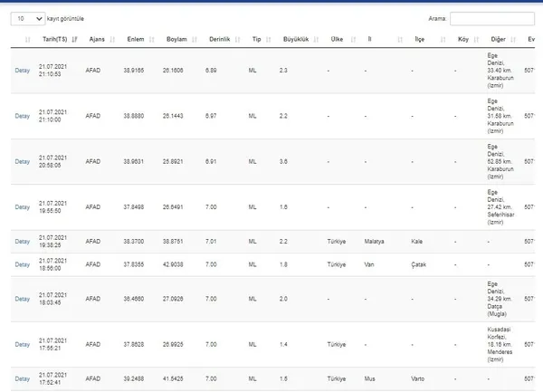Select Malatya province cell

pyautogui.click(x=374, y=242)
